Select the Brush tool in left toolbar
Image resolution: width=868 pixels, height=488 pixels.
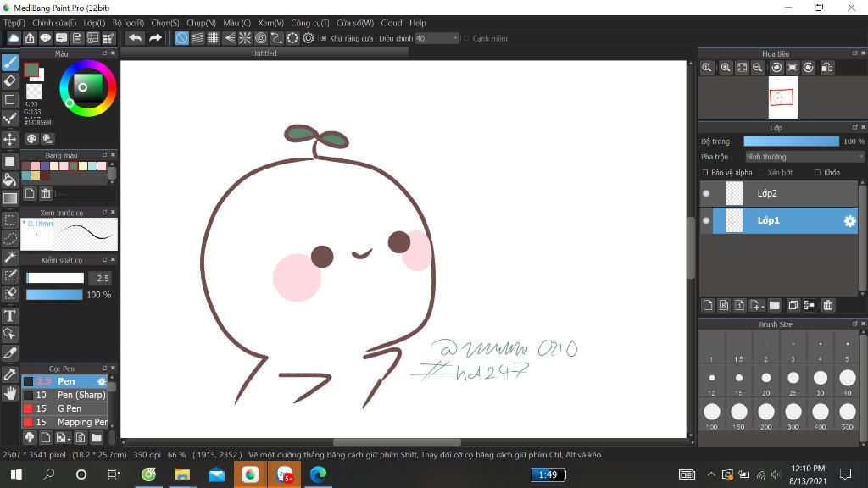tap(10, 62)
